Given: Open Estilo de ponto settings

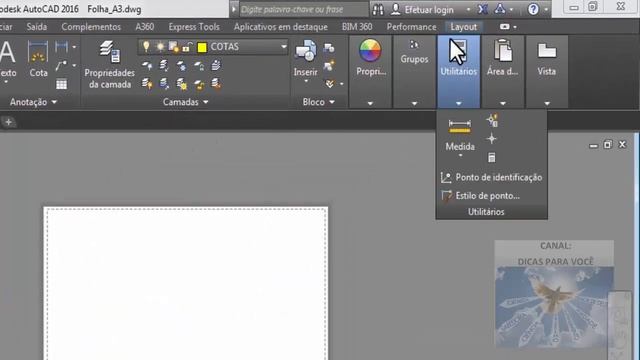Looking at the screenshot, I should click(480, 196).
